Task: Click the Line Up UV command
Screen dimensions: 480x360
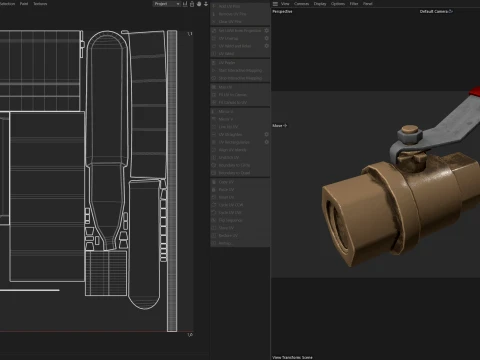Action: [x=228, y=127]
